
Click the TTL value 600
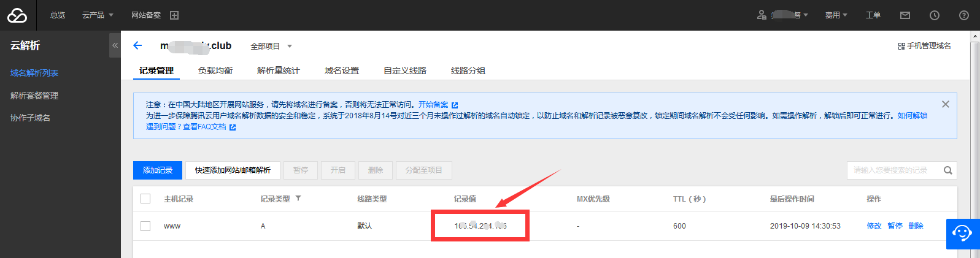pyautogui.click(x=679, y=226)
